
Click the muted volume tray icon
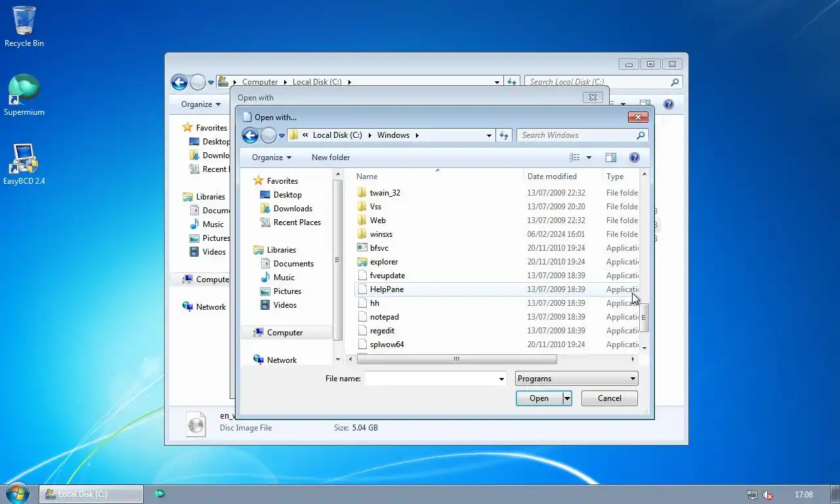point(768,495)
